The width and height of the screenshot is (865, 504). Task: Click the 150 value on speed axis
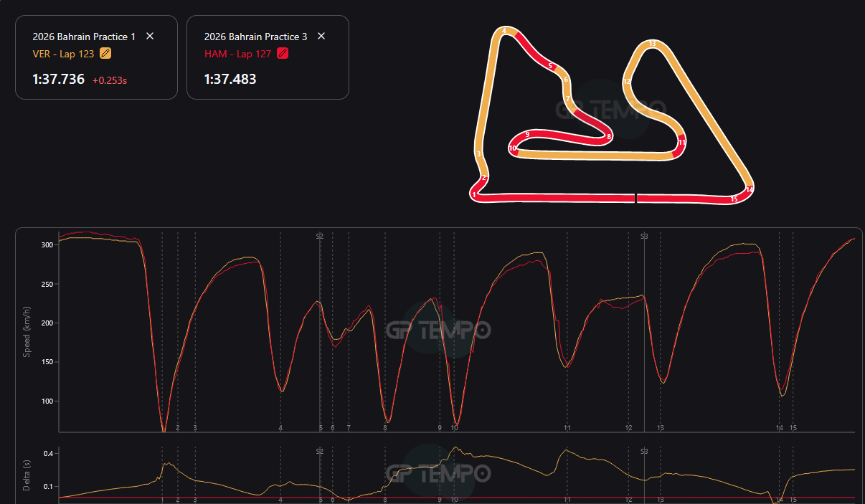(48, 363)
